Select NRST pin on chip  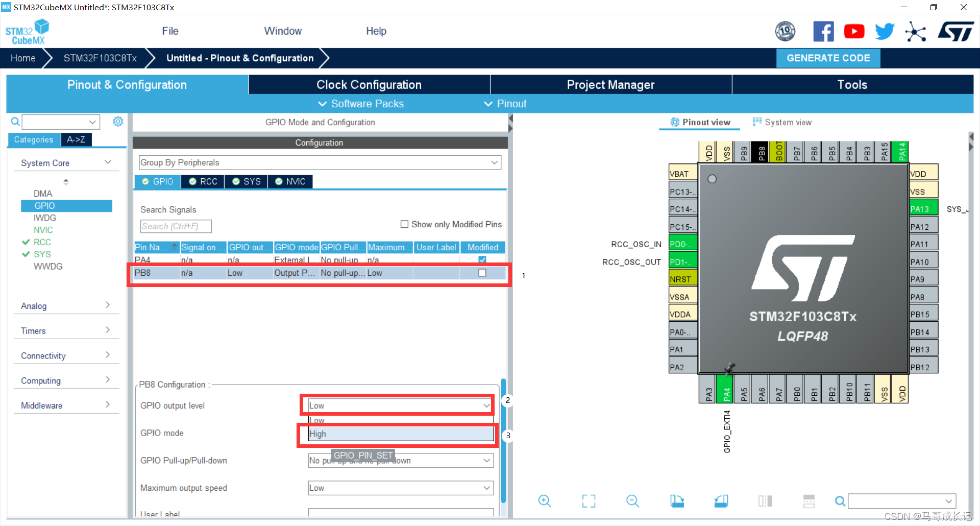click(683, 279)
